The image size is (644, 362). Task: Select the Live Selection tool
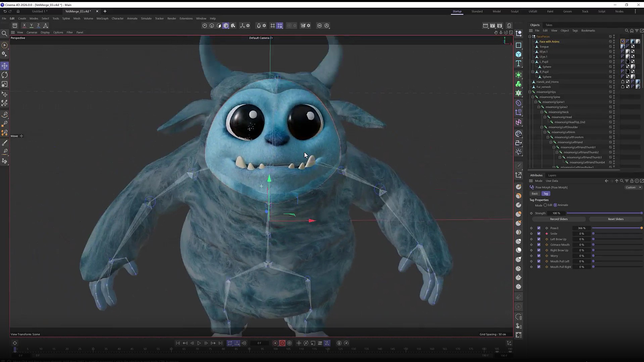[5, 45]
